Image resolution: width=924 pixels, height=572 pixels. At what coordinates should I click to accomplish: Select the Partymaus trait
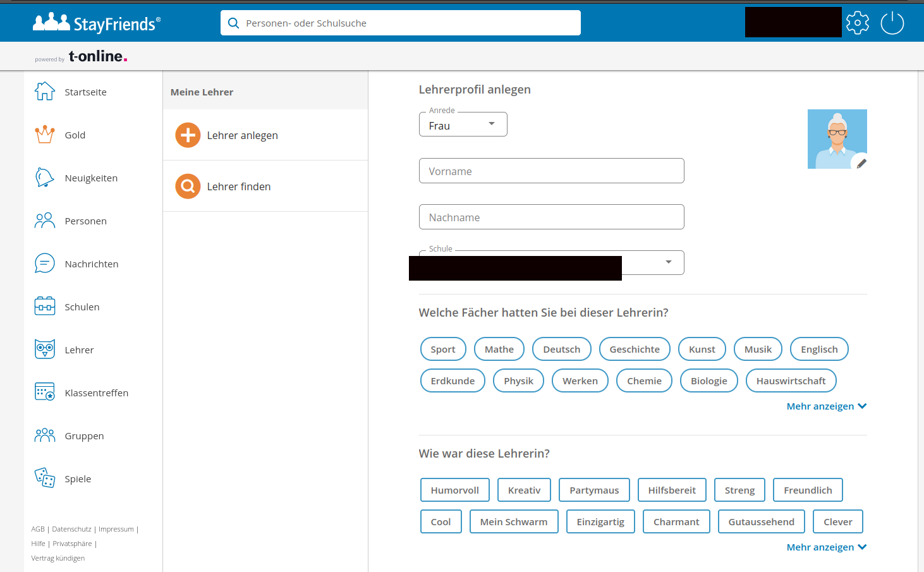[595, 490]
